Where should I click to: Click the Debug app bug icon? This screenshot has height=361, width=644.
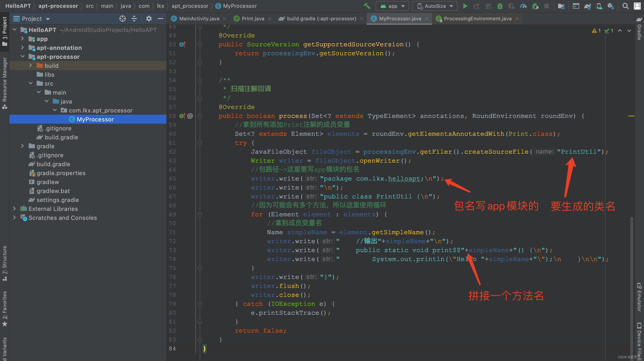[500, 6]
